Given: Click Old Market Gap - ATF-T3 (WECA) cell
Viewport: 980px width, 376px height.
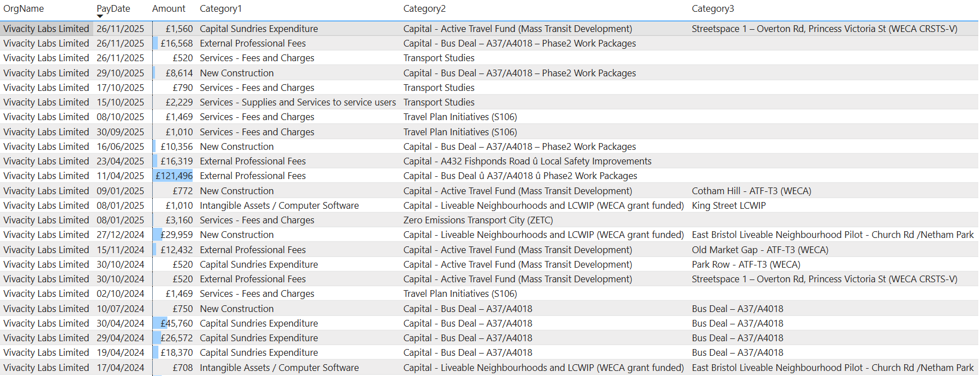Looking at the screenshot, I should [760, 250].
